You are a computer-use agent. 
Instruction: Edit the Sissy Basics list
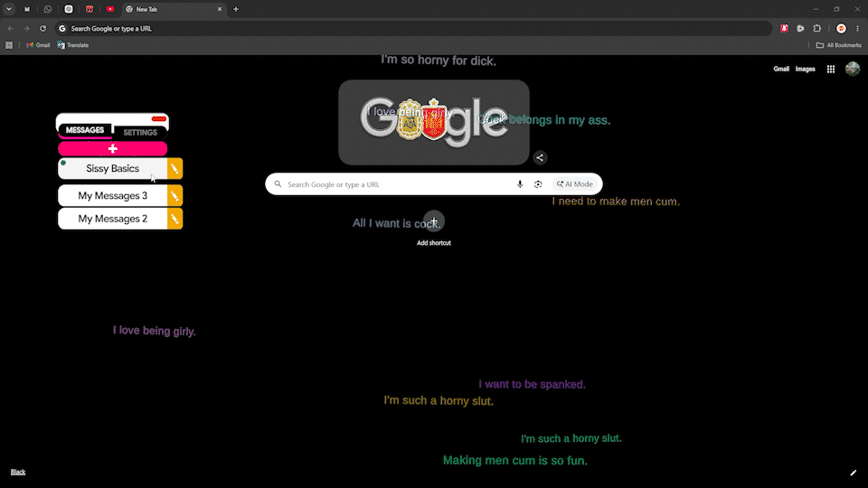pos(175,169)
